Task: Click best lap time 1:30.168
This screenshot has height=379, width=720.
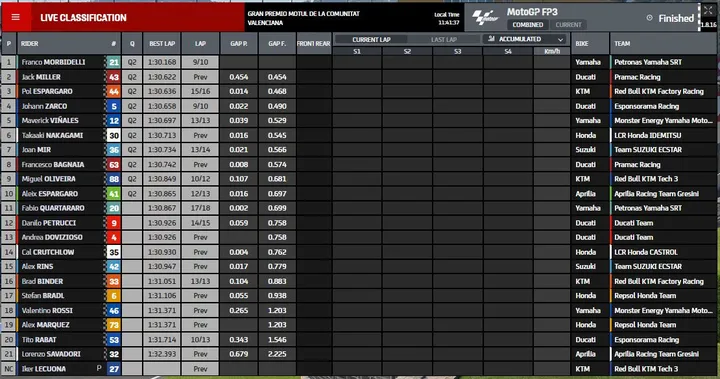Action: coord(162,62)
